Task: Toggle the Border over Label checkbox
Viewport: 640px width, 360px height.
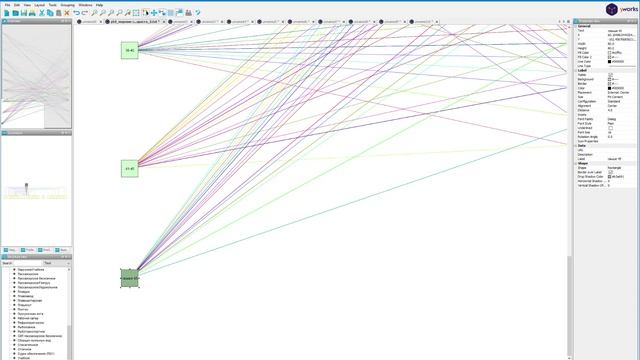Action: point(610,172)
